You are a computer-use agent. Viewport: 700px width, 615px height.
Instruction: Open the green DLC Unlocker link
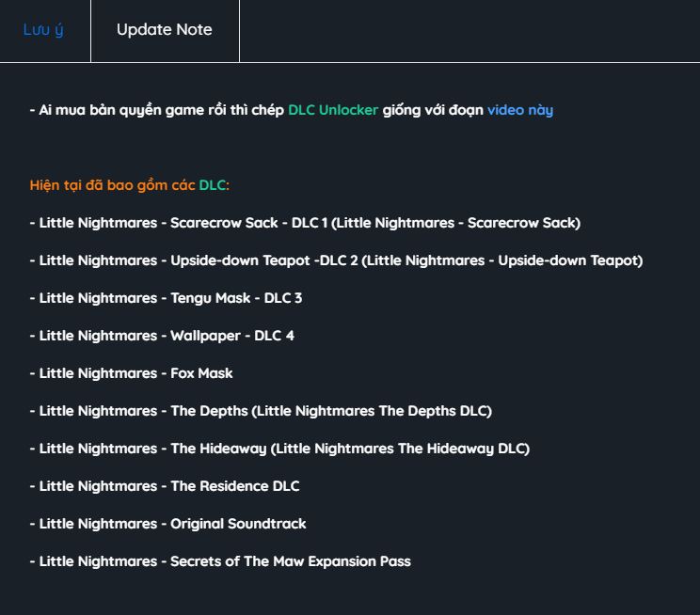pos(333,110)
